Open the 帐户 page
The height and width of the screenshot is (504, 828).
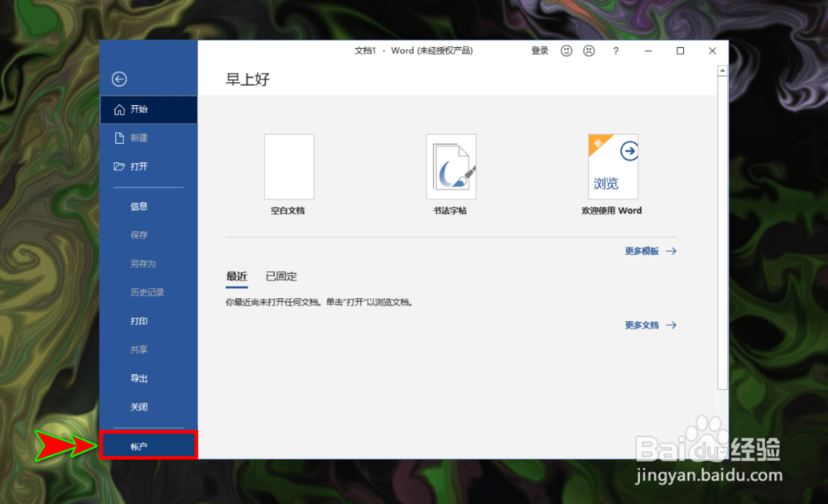coord(148,446)
